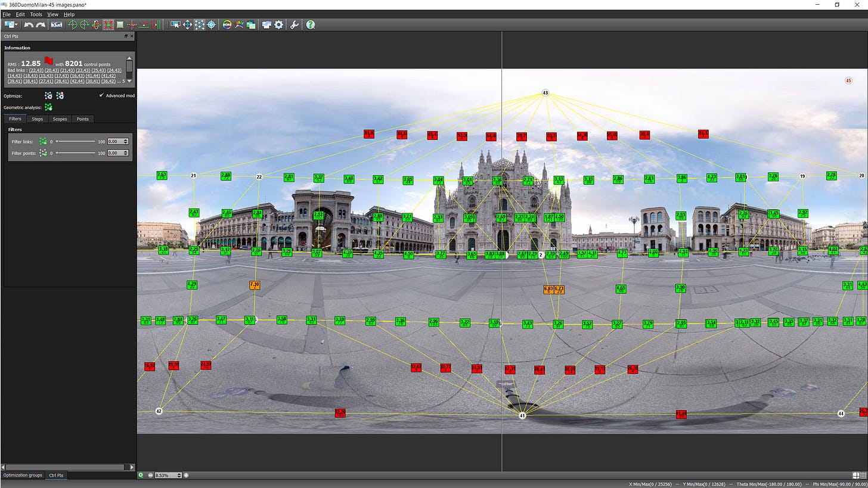
Task: Click the Filter links green icon
Action: click(x=43, y=141)
